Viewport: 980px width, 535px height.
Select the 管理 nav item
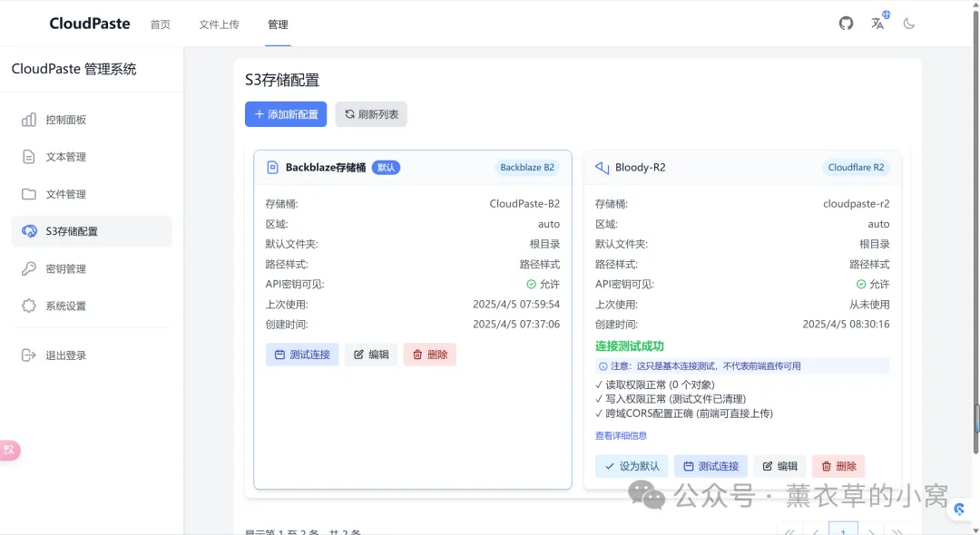pos(278,24)
